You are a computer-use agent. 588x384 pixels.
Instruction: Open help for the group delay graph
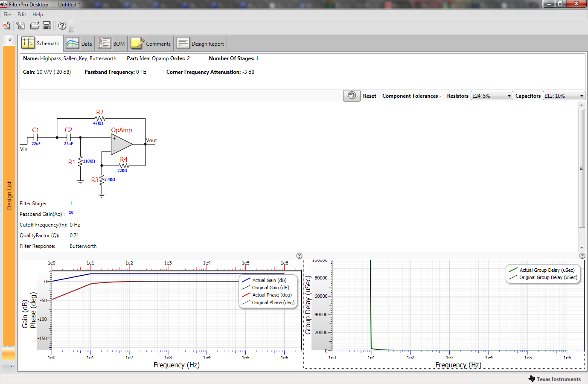coord(582,256)
